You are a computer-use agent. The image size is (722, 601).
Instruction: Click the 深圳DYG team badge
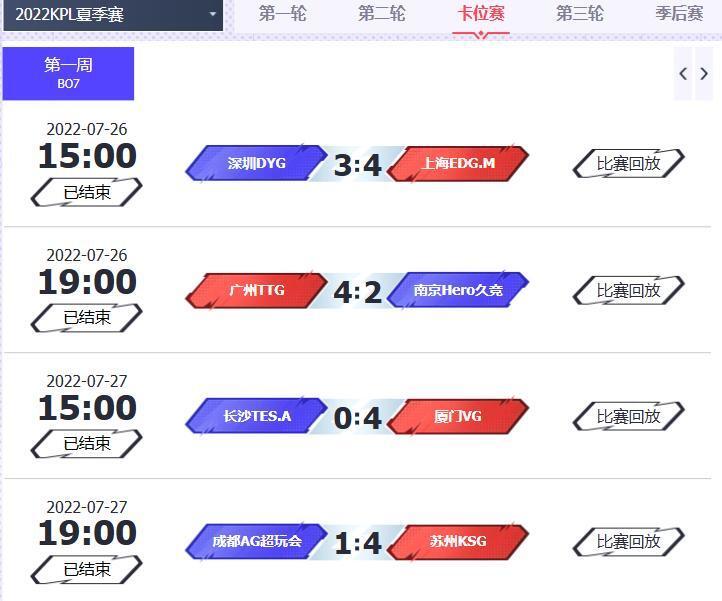(256, 163)
